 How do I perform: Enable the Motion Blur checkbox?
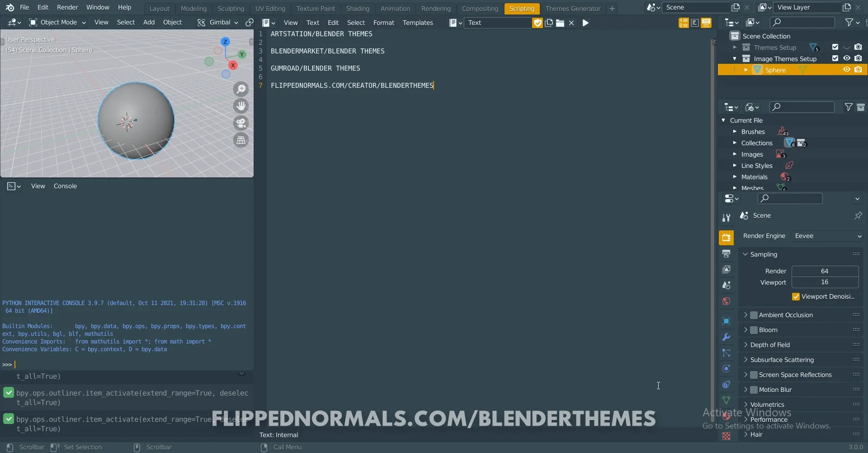[x=754, y=390]
